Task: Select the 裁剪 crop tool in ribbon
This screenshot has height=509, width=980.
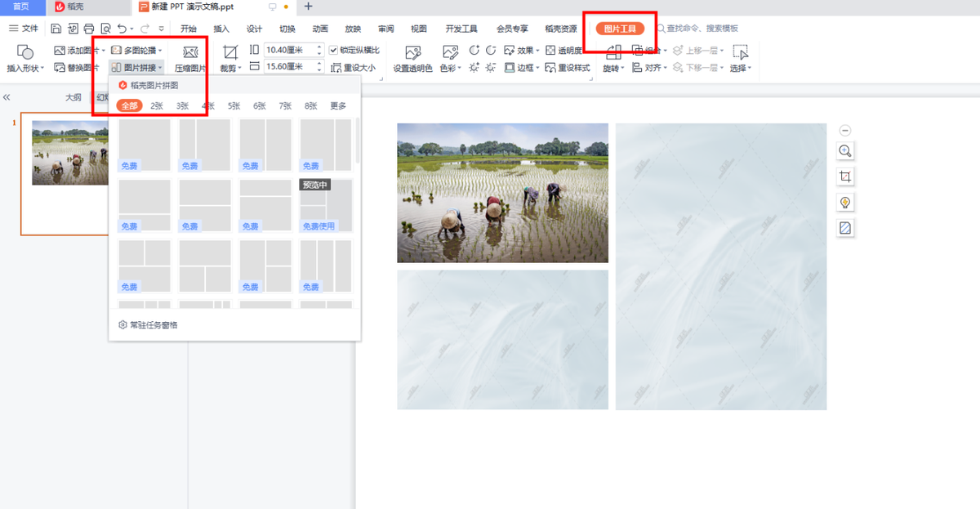Action: pyautogui.click(x=230, y=52)
